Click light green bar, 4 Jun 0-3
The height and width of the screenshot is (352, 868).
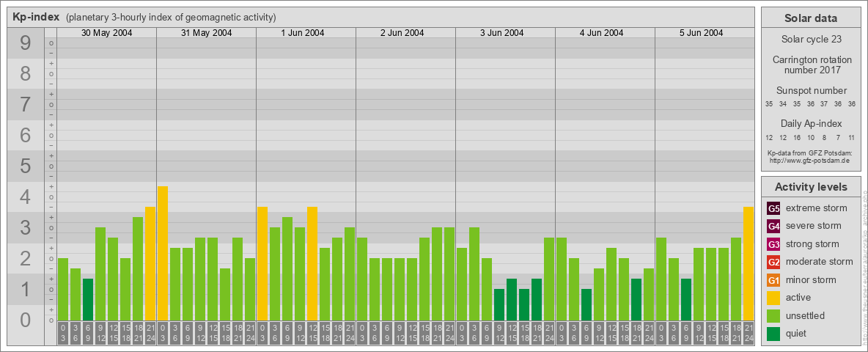562,279
